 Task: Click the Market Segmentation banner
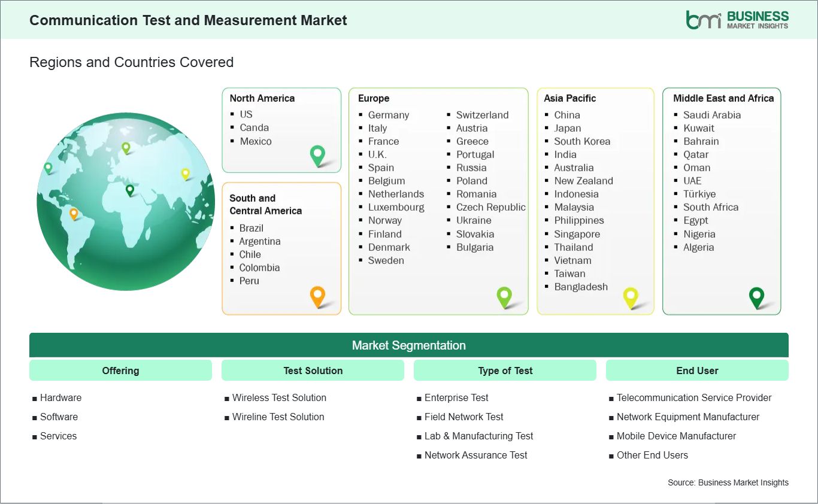408,345
